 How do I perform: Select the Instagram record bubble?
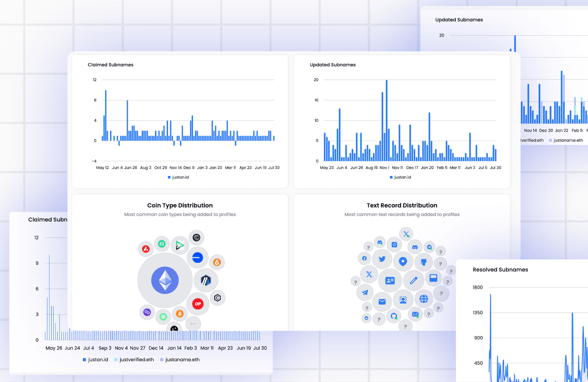(394, 245)
